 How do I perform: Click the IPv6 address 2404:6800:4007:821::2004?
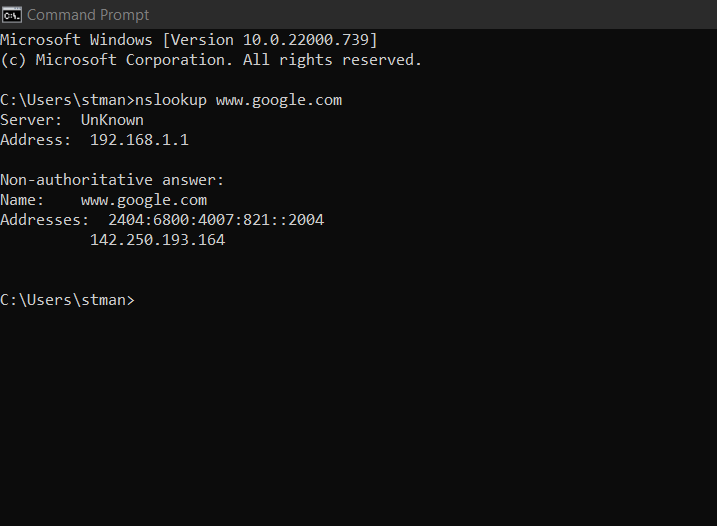point(216,220)
